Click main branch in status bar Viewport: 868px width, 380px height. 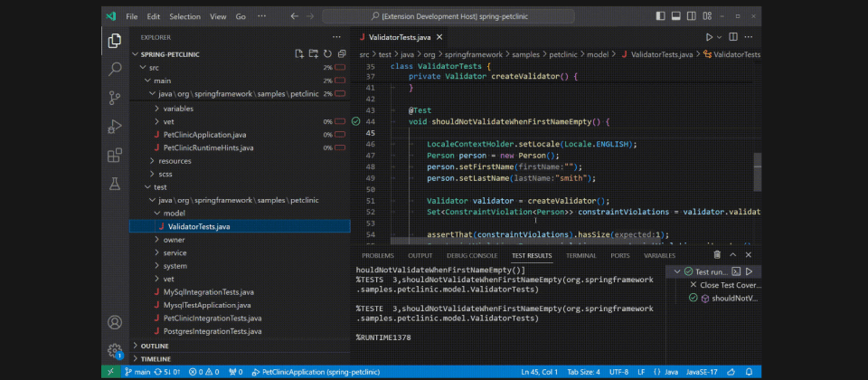point(137,372)
